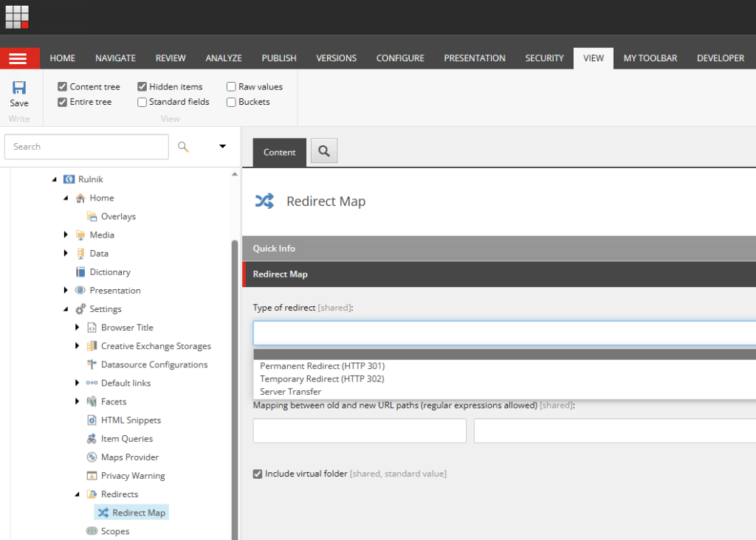Toggle the Include virtual folder checkbox
The image size is (756, 540).
pos(258,474)
